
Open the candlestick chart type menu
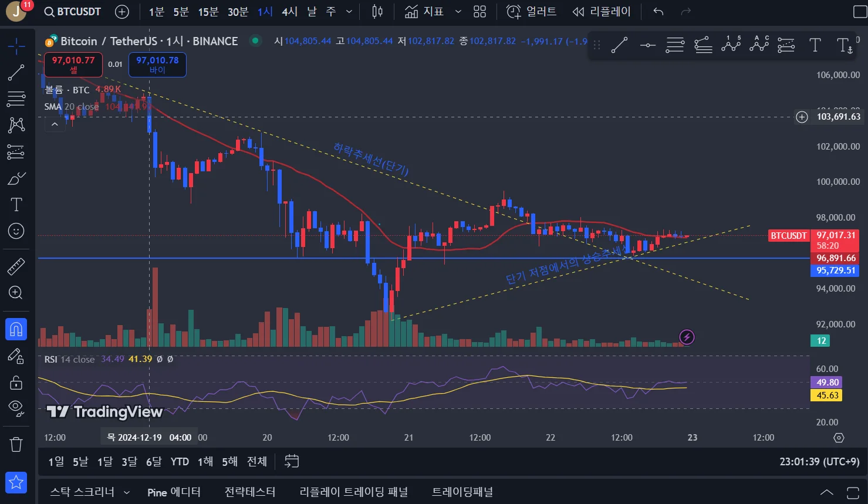pos(377,12)
